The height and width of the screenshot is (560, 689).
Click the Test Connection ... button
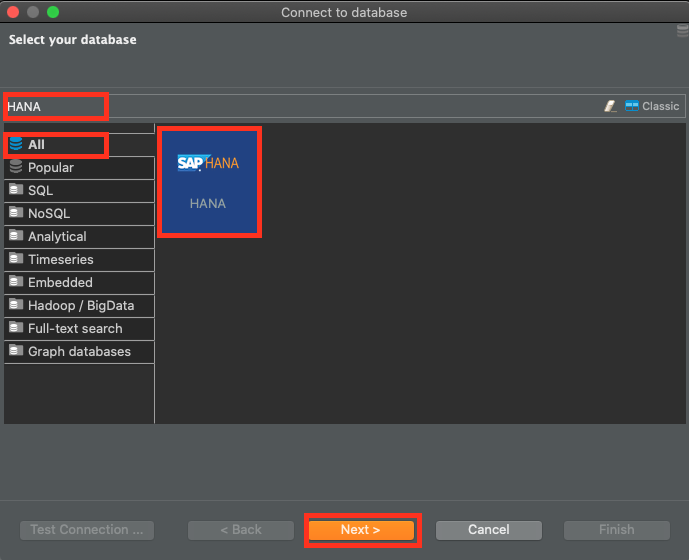tap(87, 530)
